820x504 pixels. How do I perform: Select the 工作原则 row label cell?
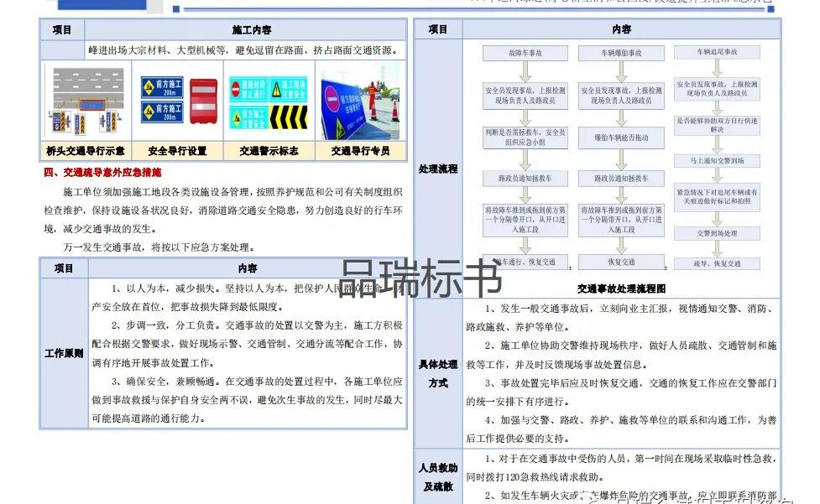point(62,353)
